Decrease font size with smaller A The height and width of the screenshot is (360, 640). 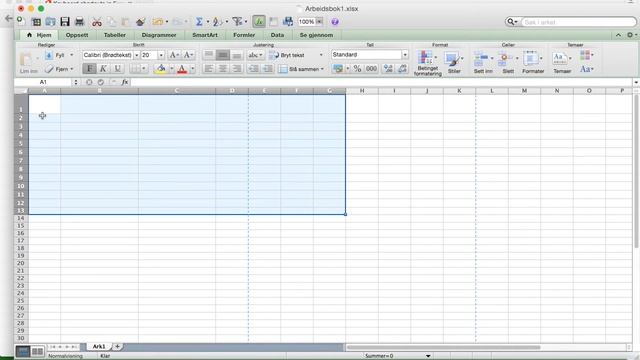click(x=188, y=55)
